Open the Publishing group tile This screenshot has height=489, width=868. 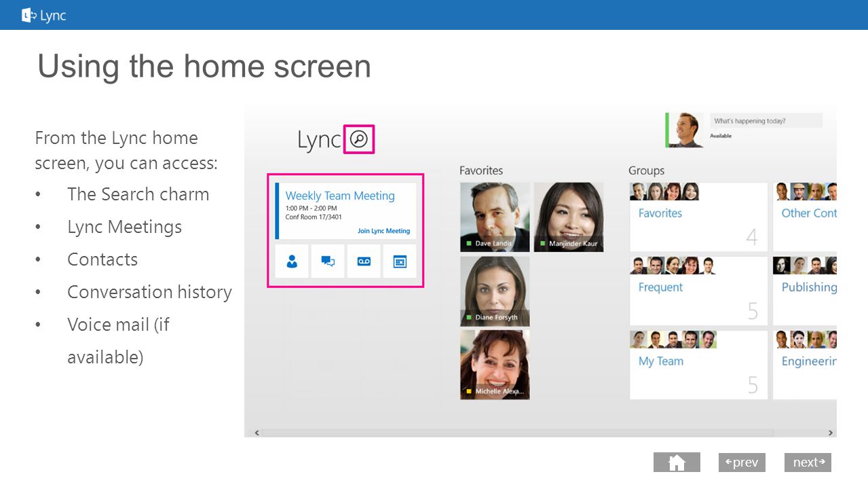click(x=805, y=291)
